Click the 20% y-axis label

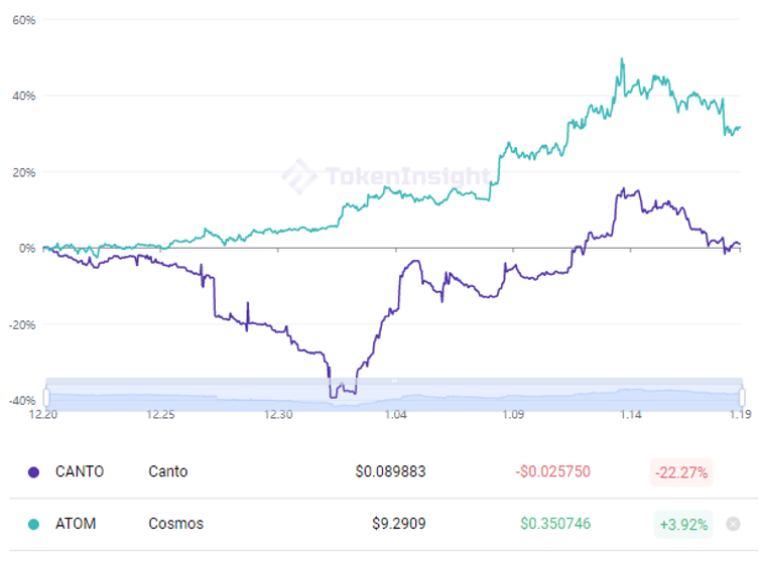pos(24,173)
